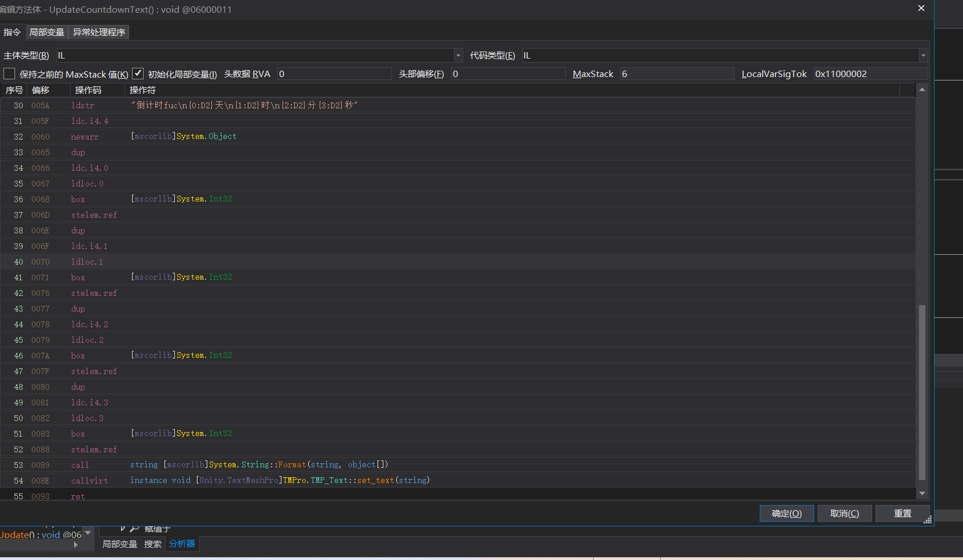The image size is (963, 560).
Task: Select the ldloc.0 opcode in row 35
Action: [87, 184]
